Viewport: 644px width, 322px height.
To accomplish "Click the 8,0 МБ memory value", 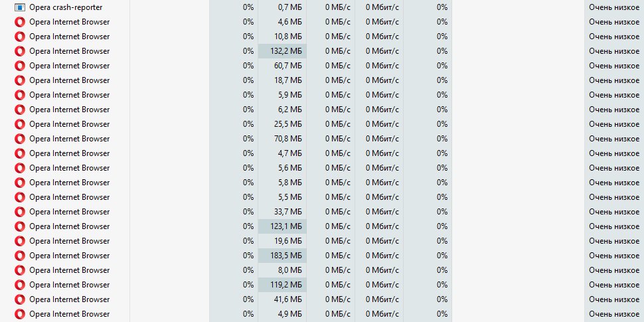I will [x=289, y=270].
